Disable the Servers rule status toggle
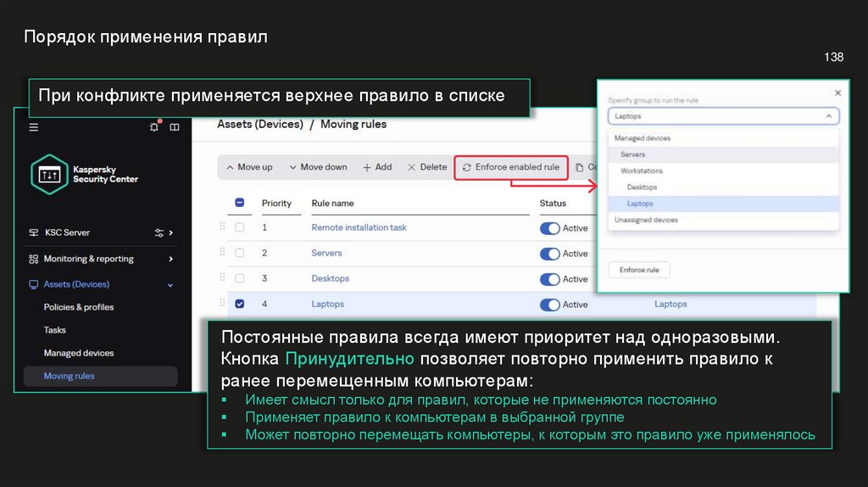This screenshot has width=868, height=487. 549,254
